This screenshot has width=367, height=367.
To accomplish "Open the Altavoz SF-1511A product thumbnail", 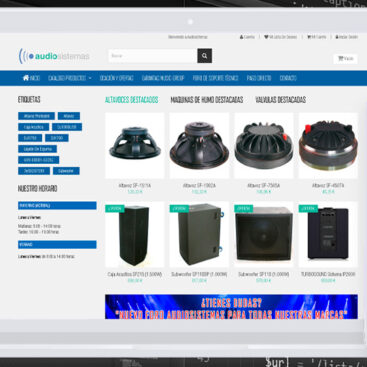I will (x=135, y=145).
